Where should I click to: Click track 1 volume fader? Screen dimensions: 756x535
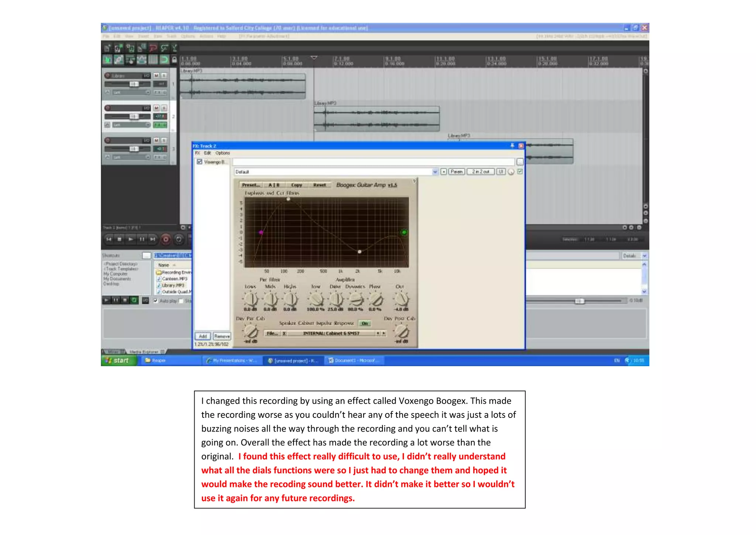tap(134, 84)
